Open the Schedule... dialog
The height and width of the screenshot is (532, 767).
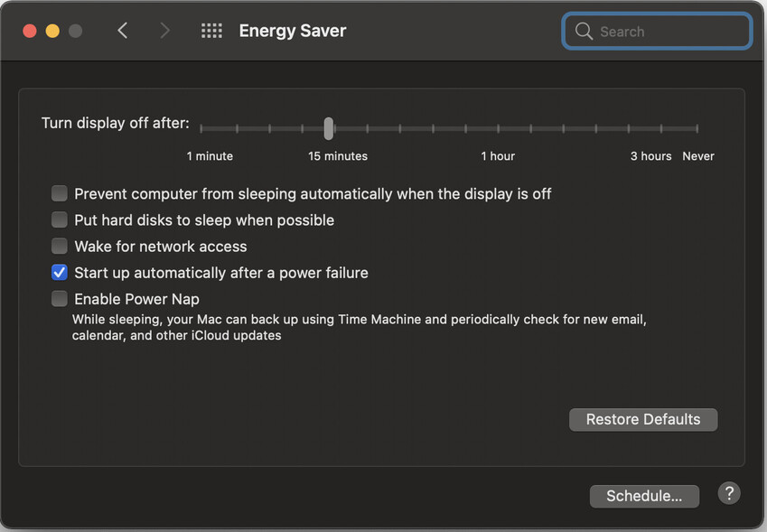[644, 496]
